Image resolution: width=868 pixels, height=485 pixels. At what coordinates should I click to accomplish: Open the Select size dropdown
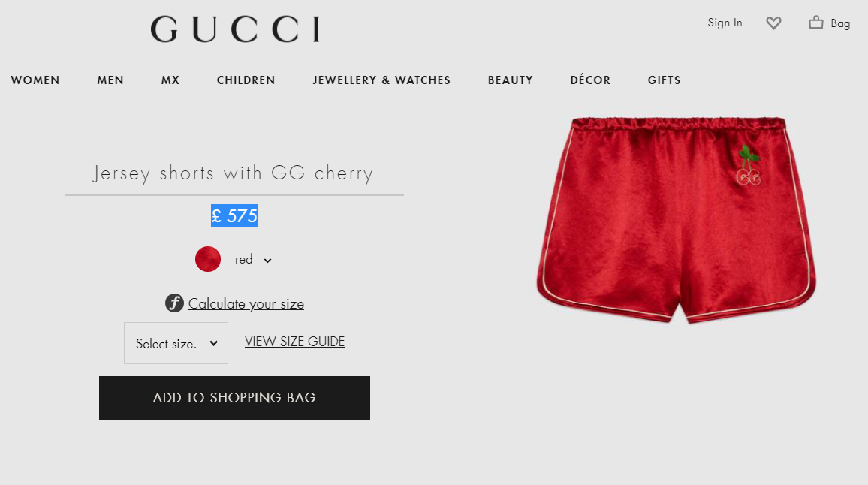[x=176, y=343]
